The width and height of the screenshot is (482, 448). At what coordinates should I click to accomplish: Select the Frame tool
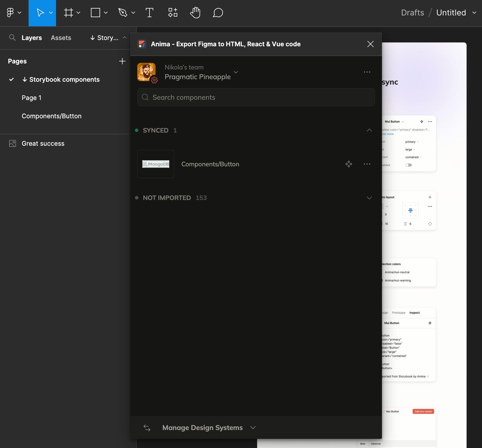click(69, 13)
